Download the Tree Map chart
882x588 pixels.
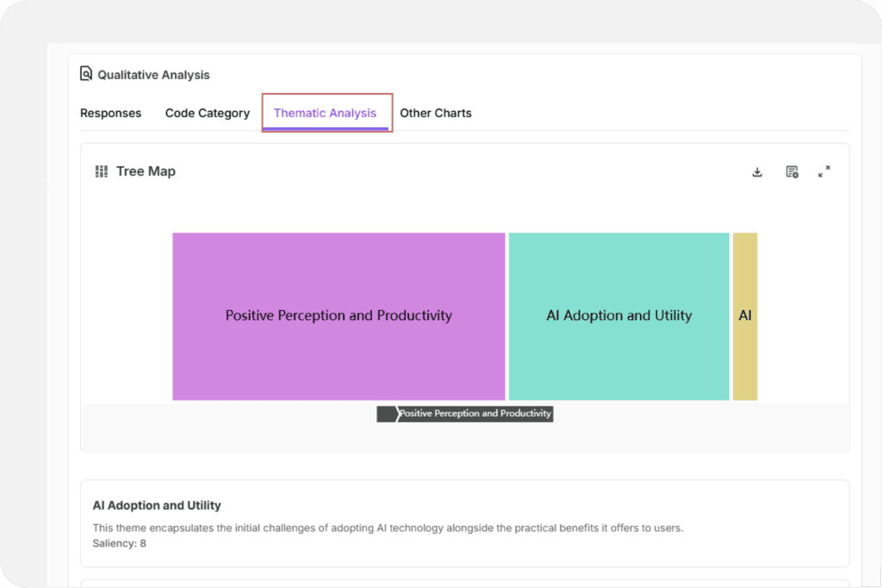[757, 172]
